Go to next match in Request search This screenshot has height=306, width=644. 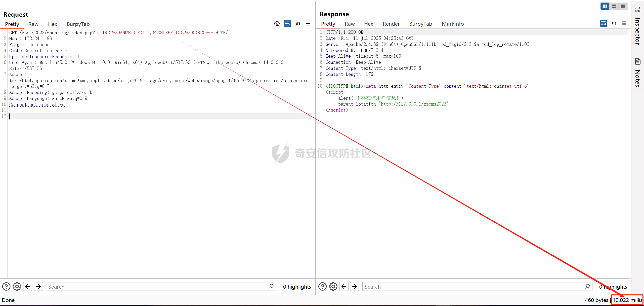pyautogui.click(x=38, y=287)
